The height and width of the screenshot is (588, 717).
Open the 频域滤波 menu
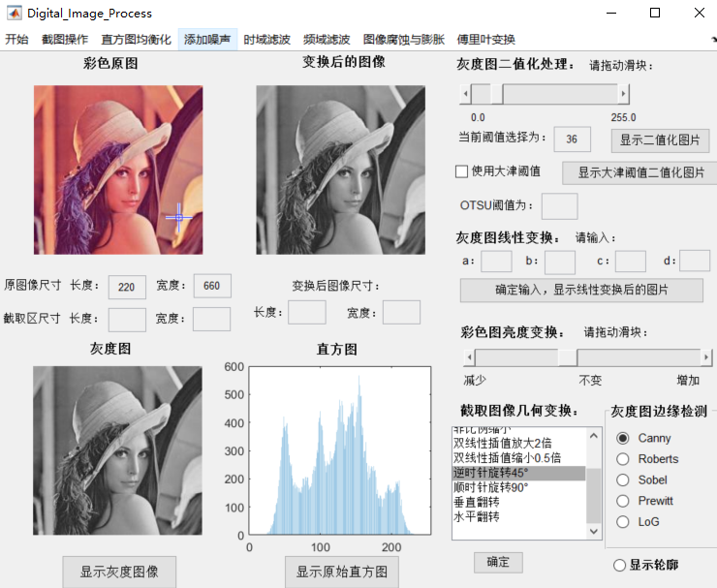[x=327, y=40]
